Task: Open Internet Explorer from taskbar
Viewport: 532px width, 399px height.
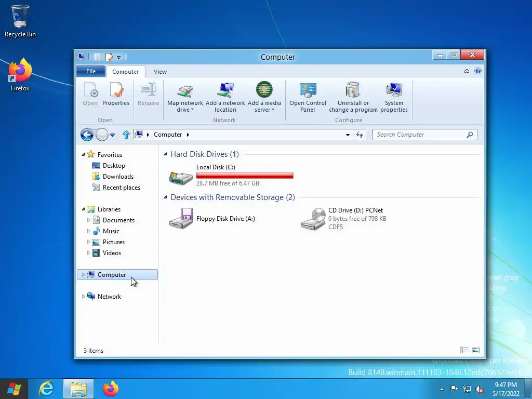Action: 46,389
